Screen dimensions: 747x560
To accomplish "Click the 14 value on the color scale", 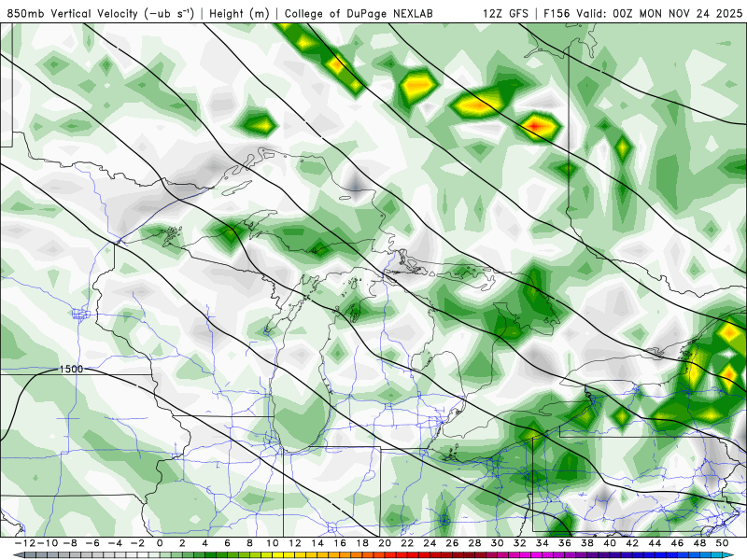I will (x=317, y=543).
